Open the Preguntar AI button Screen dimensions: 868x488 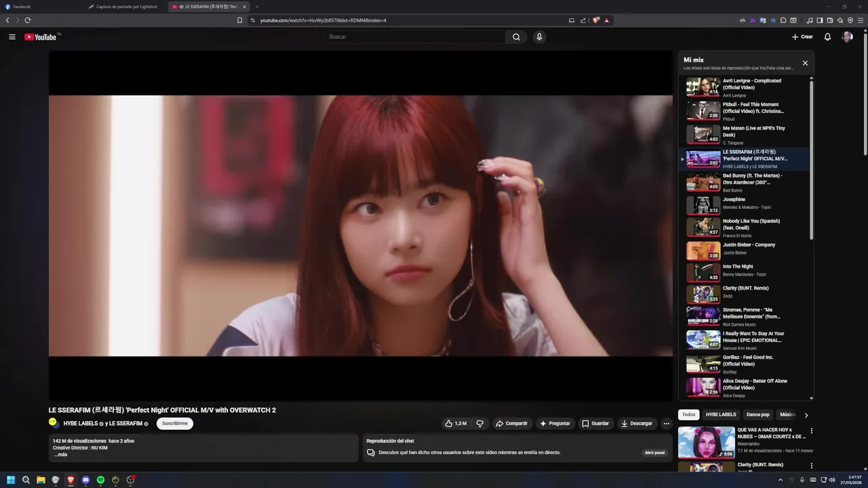(555, 424)
